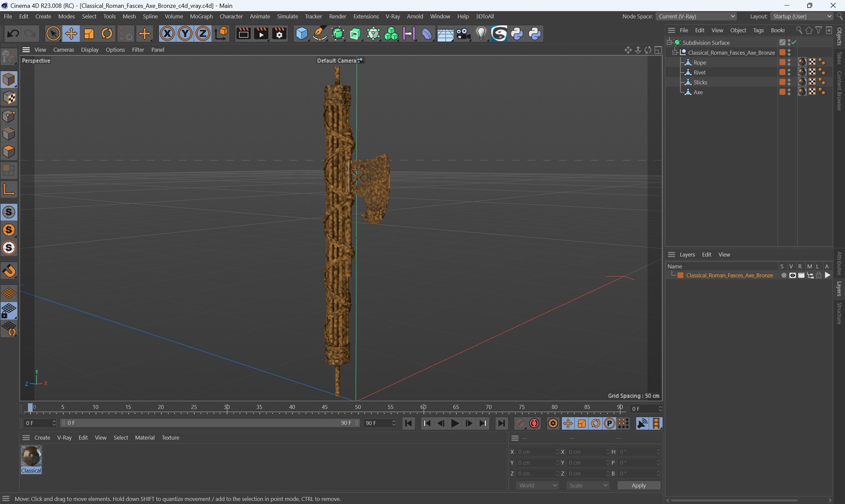845x504 pixels.
Task: Click frame 45 on timeline ruler
Action: pos(325,408)
